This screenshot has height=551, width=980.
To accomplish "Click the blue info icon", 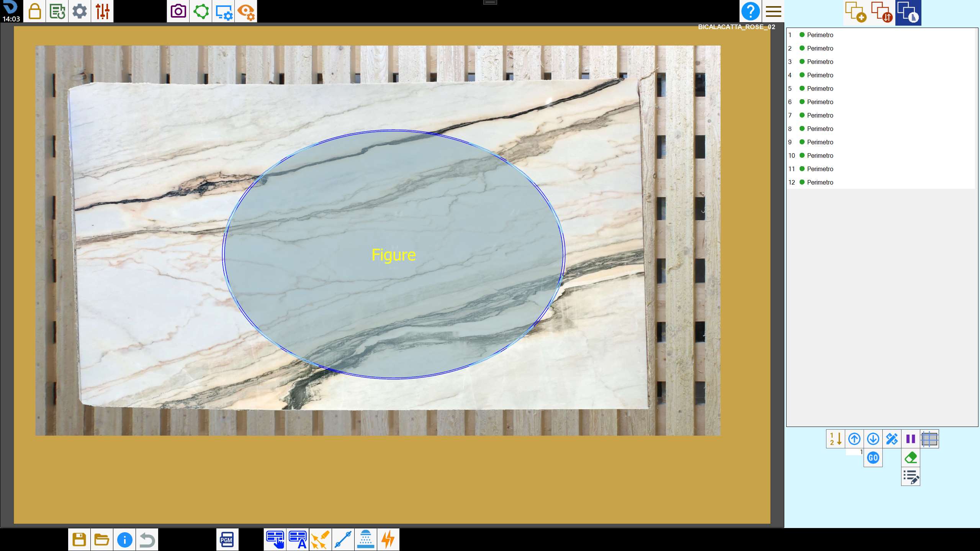I will pyautogui.click(x=124, y=540).
